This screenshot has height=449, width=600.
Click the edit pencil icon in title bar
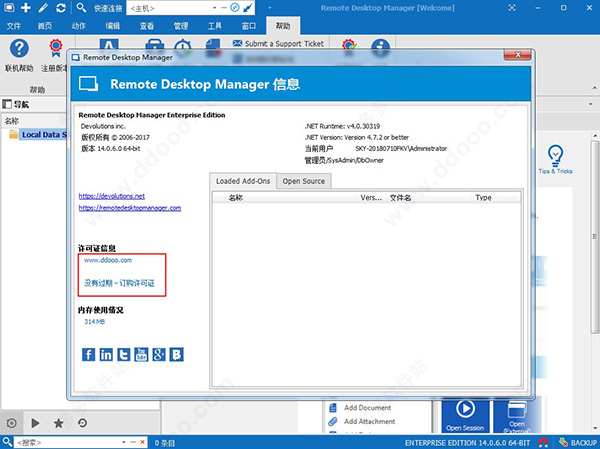[x=43, y=8]
